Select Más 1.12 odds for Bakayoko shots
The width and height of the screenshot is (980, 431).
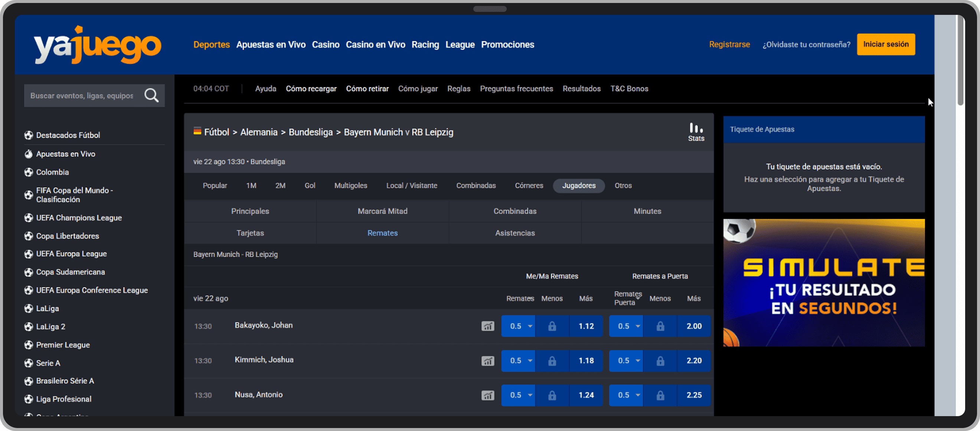586,326
